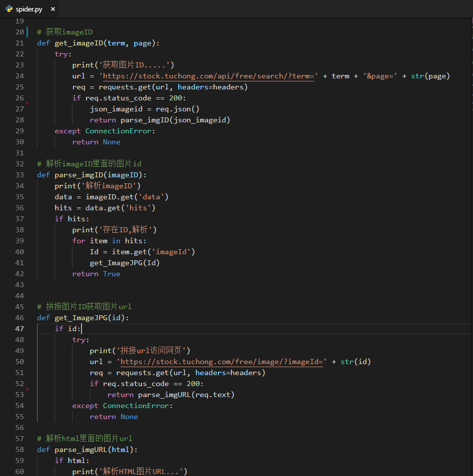Click the 'data = imageID.get('data')' line
This screenshot has height=476, width=473.
[111, 197]
